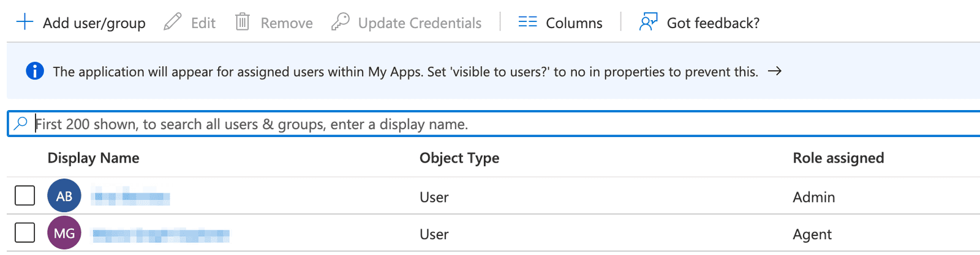Click the Add user/group label
This screenshot has width=980, height=255.
click(x=94, y=23)
